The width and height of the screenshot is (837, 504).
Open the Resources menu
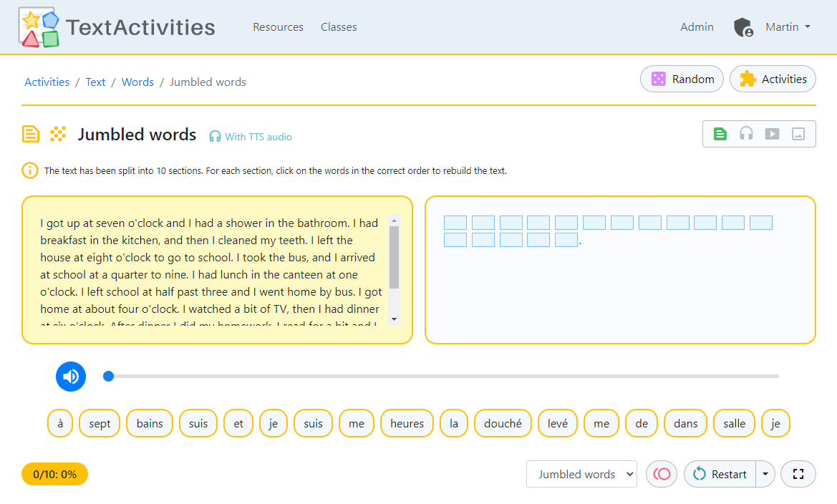tap(278, 27)
